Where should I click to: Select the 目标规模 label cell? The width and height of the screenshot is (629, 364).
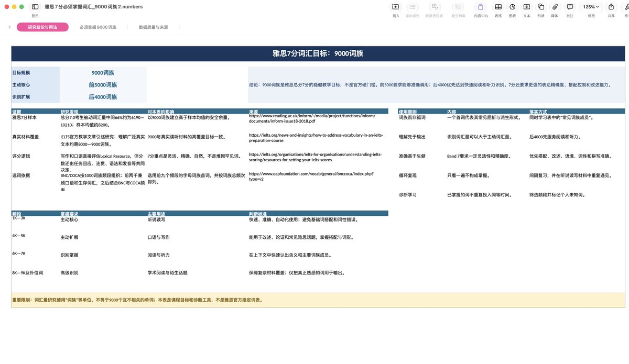point(36,73)
